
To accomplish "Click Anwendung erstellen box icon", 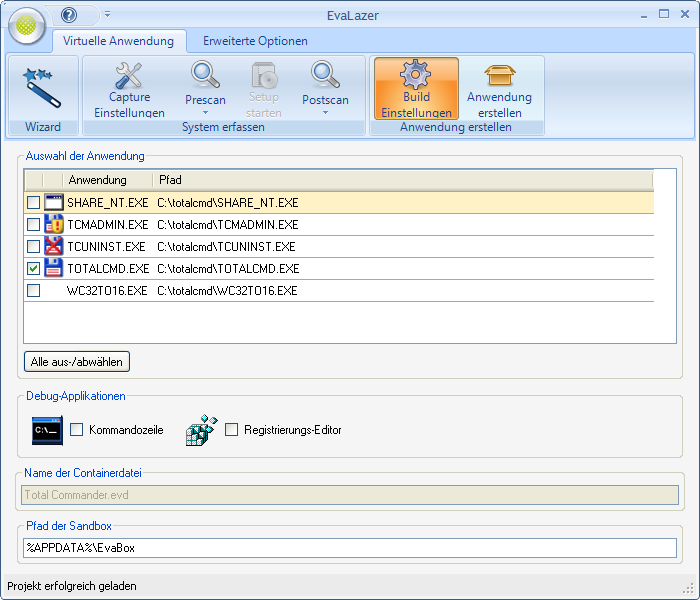I will [x=499, y=76].
